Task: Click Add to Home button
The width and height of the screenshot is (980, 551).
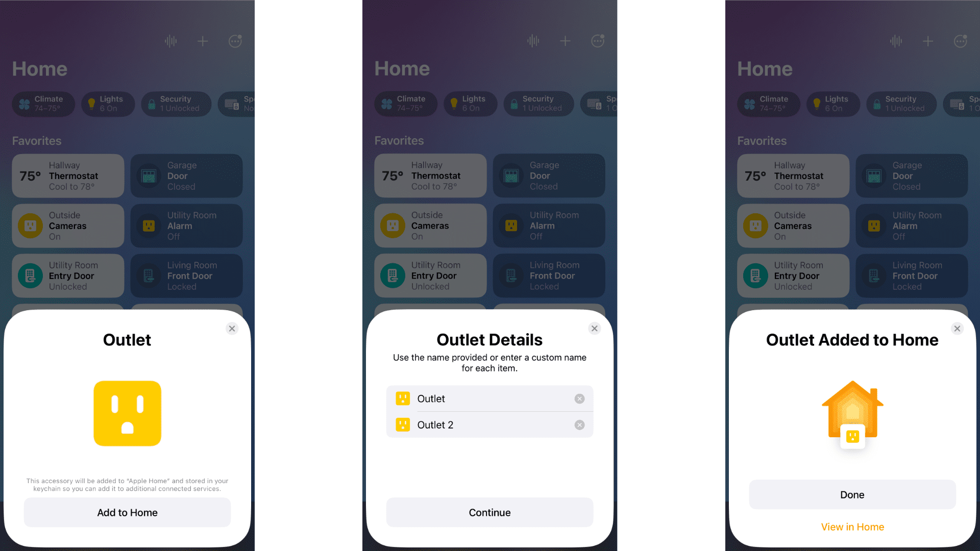Action: pyautogui.click(x=127, y=512)
